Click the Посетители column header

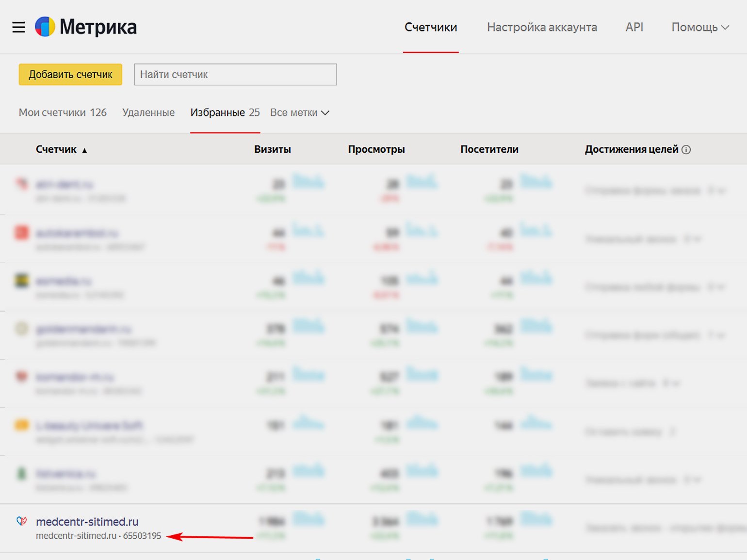tap(489, 149)
